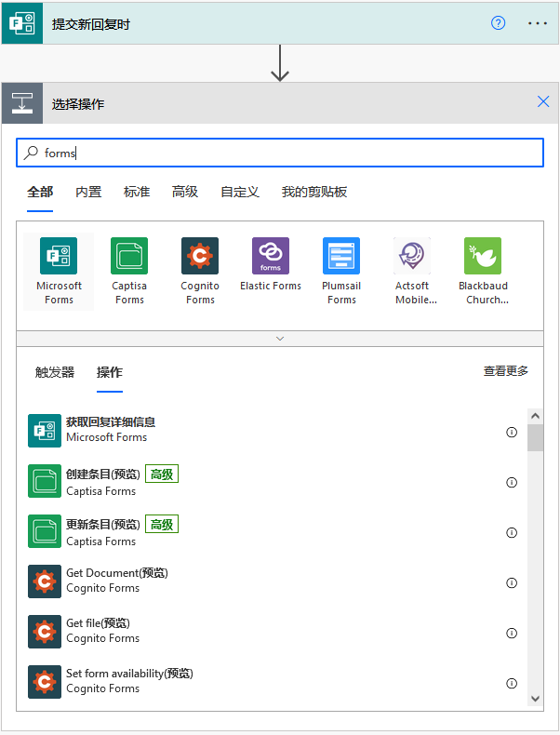Image resolution: width=560 pixels, height=735 pixels.
Task: Open help for 提交新回复时 trigger
Action: [499, 23]
